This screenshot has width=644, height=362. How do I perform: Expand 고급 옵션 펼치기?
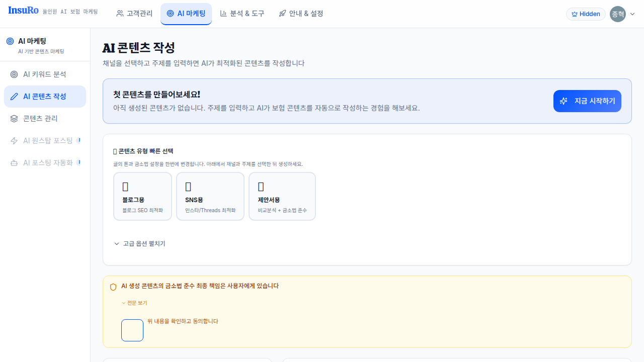tap(140, 244)
